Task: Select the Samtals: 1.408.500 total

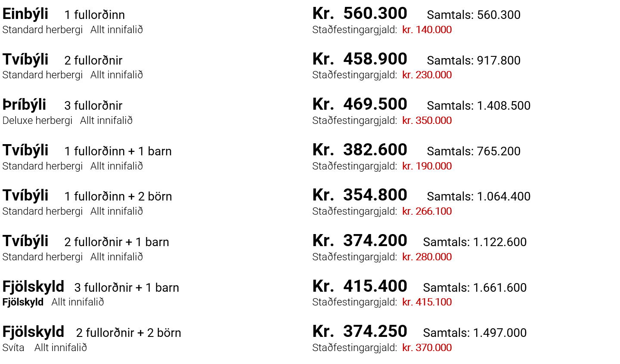Action: 478,105
